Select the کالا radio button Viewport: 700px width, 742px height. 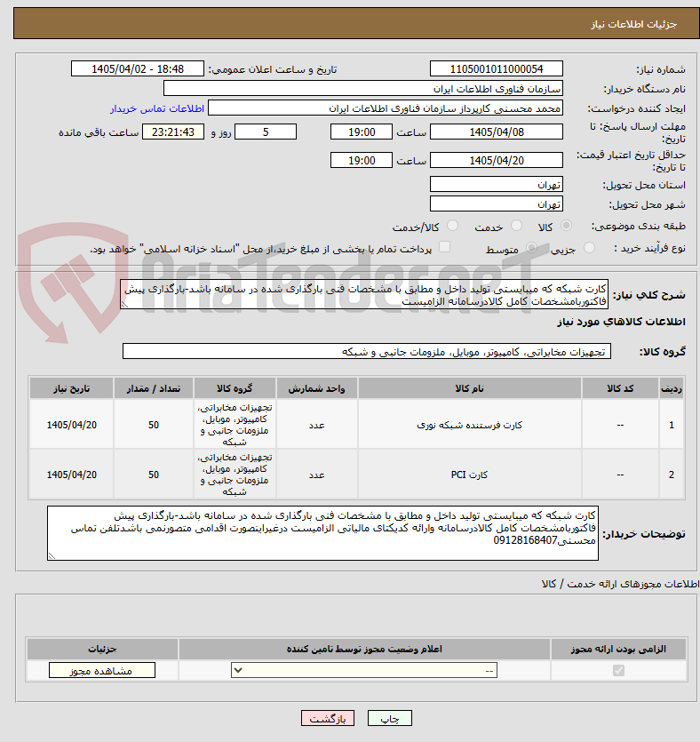click(566, 226)
